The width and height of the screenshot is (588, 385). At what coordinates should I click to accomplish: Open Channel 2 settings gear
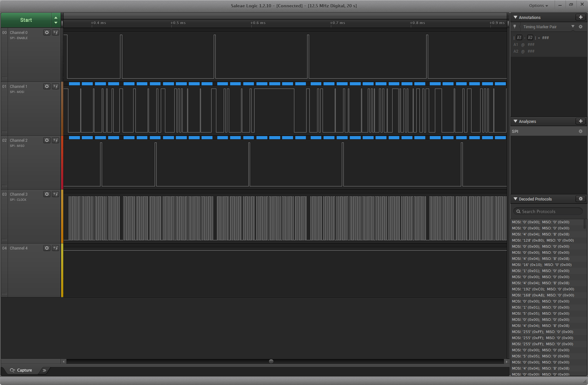(47, 140)
